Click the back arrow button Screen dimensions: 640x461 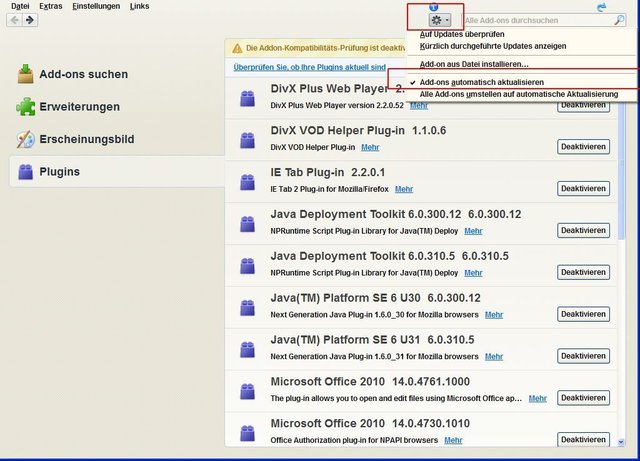(15, 20)
